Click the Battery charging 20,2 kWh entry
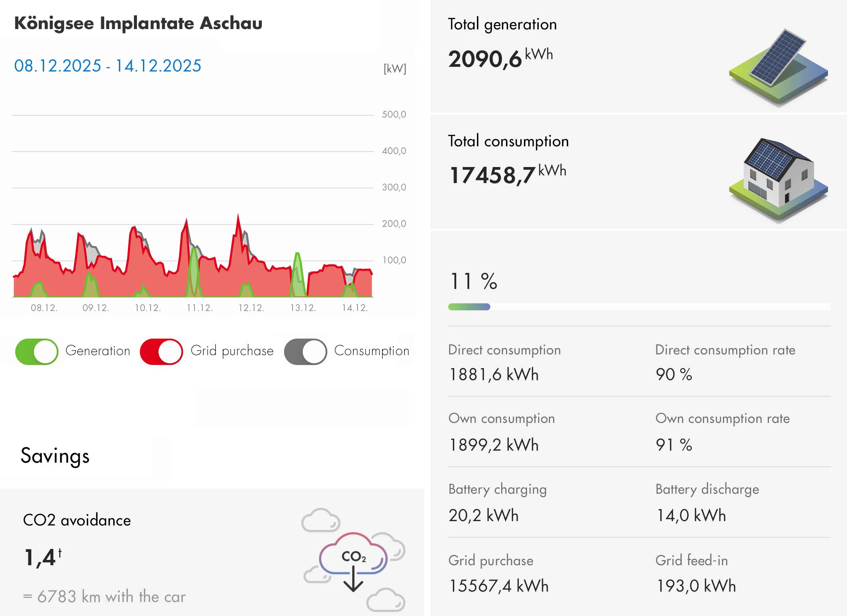 [484, 515]
